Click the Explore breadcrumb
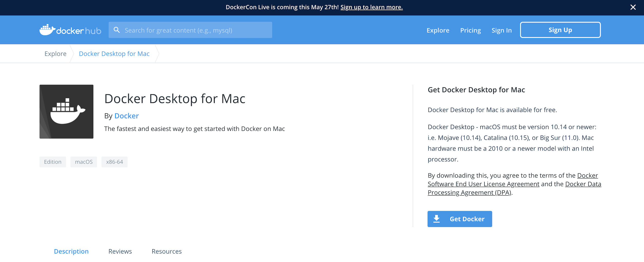Image resolution: width=644 pixels, height=262 pixels. pyautogui.click(x=55, y=54)
